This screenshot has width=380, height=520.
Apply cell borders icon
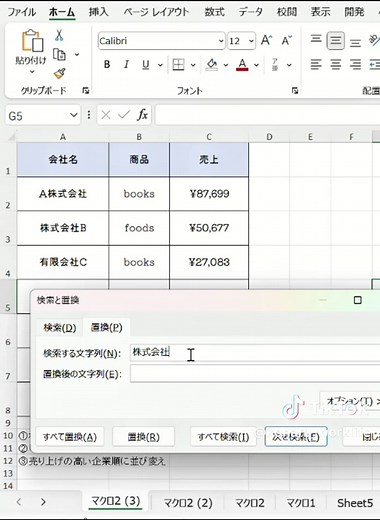[x=178, y=64]
